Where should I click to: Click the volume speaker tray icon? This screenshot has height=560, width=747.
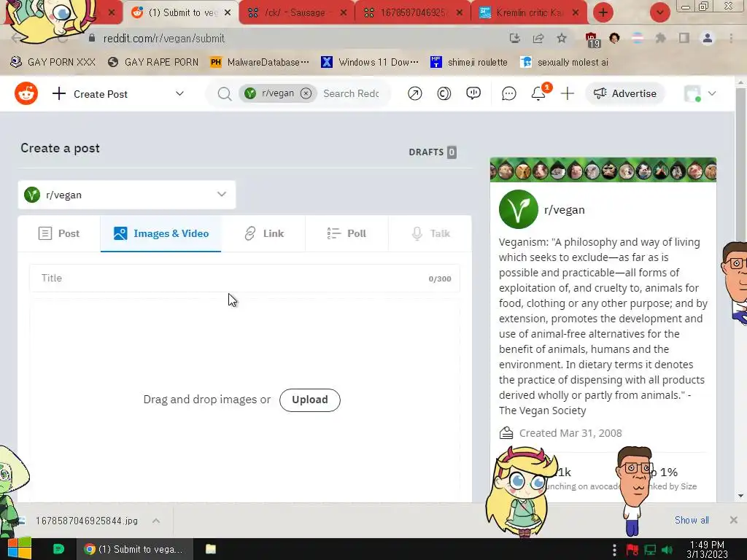click(667, 550)
